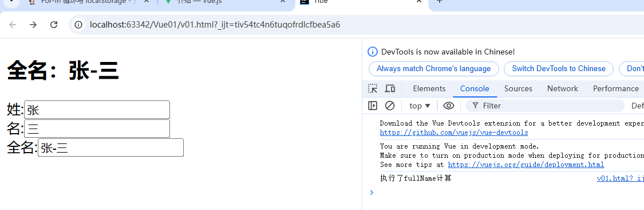The width and height of the screenshot is (644, 210).
Task: Open the vue-devtools GitHub link
Action: click(454, 133)
